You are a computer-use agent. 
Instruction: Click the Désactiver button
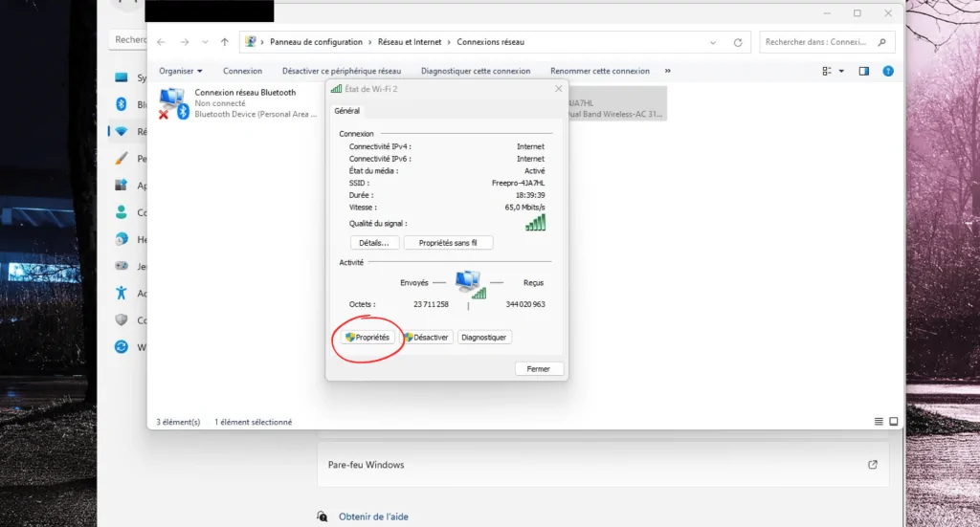click(x=426, y=338)
